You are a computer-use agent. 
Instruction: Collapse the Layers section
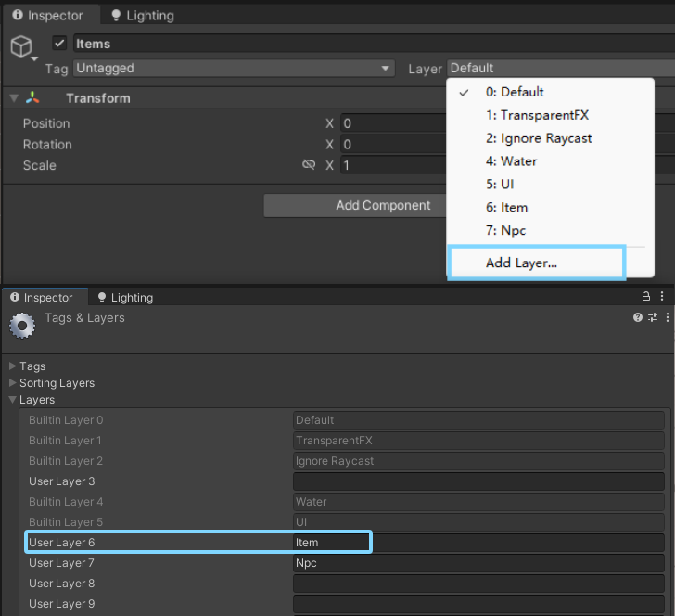pyautogui.click(x=12, y=400)
